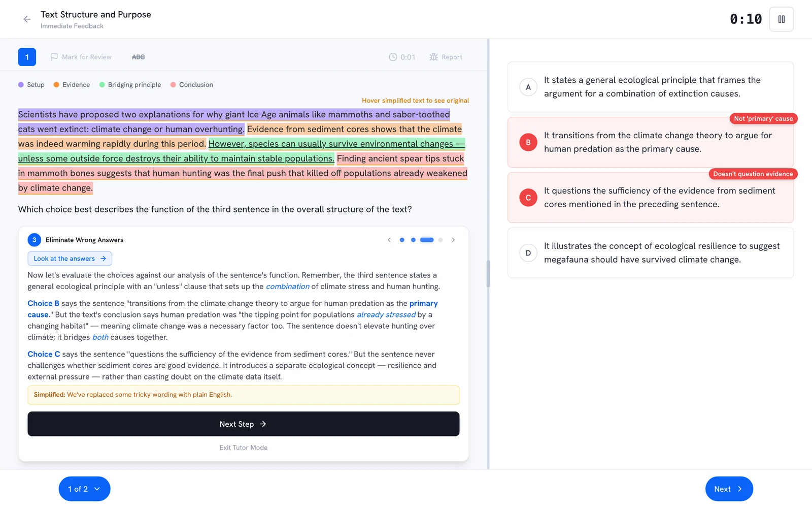Click the Doesn't question evidence tag
Screen dimensions: 812x508
tap(753, 174)
